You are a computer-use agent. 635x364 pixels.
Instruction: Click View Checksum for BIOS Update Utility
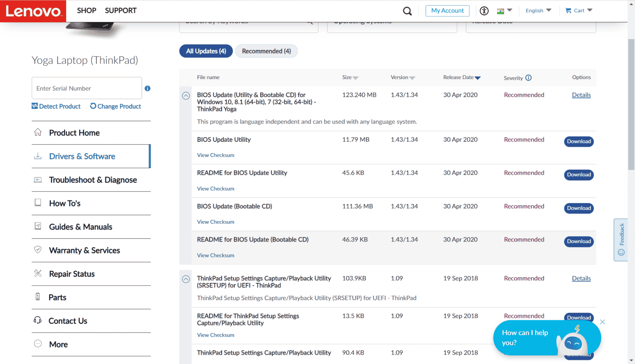(x=215, y=155)
